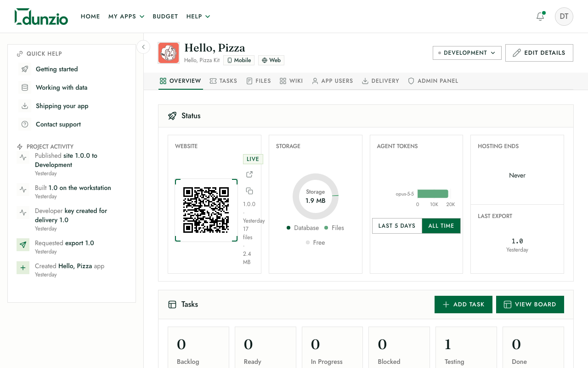Open the App Users tab
588x368 pixels.
point(333,81)
